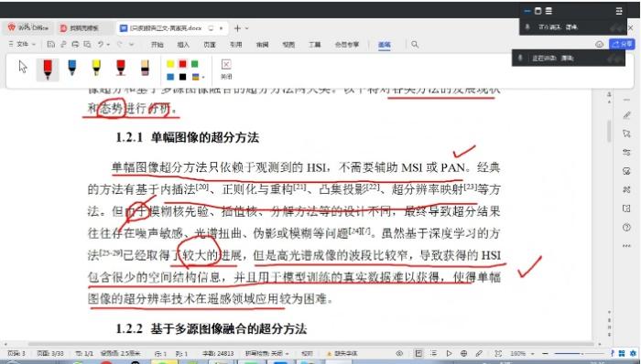Open the 文件 menu dropdown
This screenshot has height=364, width=641.
22,44
